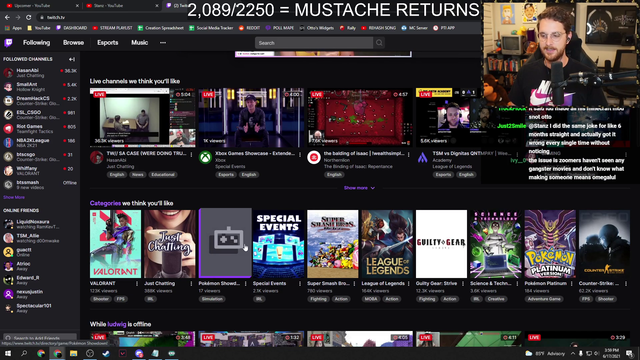
Task: Click Edward_R's friend avatar
Action: click(x=8, y=280)
